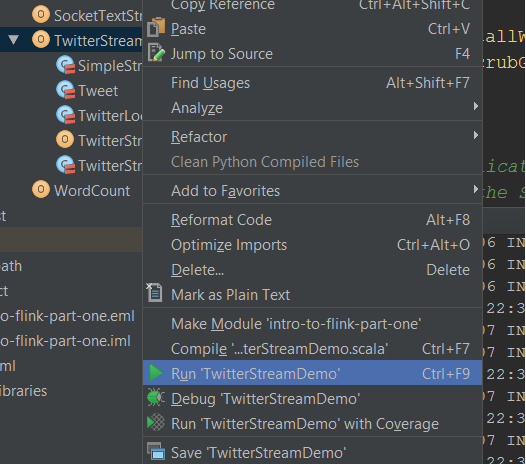This screenshot has height=464, width=526.
Task: Select Add to Favorites
Action: 312,191
